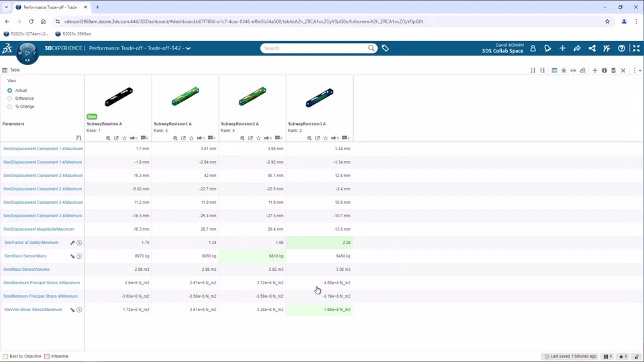The image size is (644, 362).
Task: Click the share arrow icon
Action: [x=577, y=48]
